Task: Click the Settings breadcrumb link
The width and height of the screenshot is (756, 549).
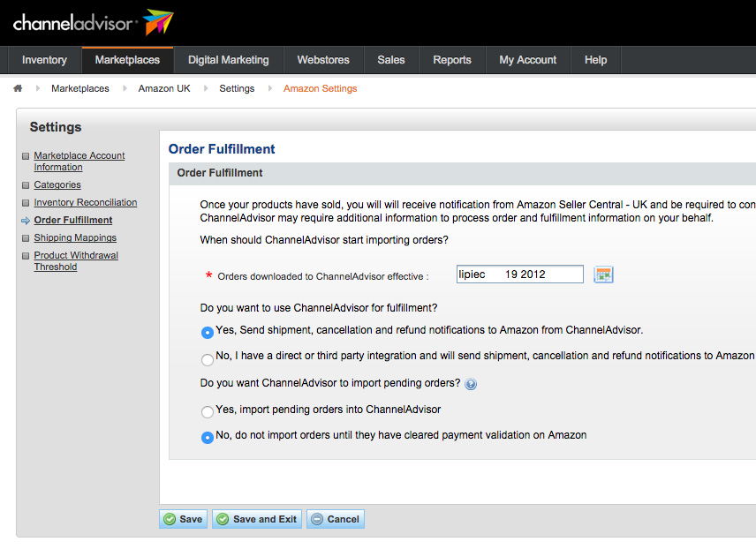Action: pos(237,88)
